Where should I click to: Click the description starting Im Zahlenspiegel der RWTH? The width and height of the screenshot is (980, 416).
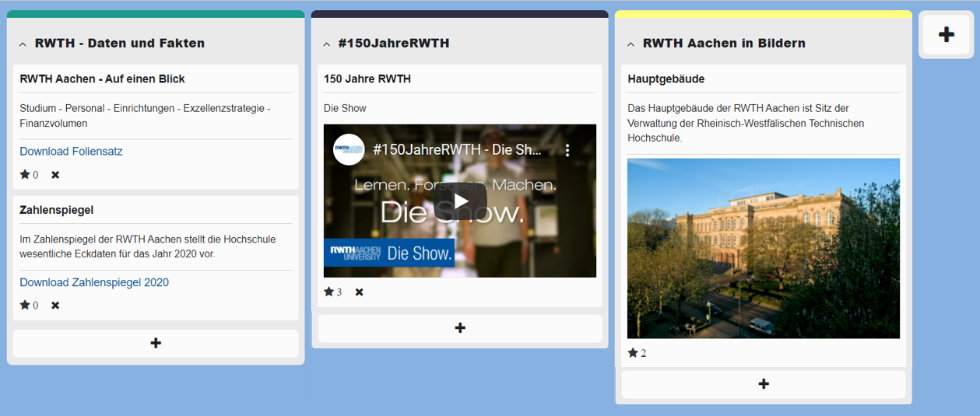[148, 246]
